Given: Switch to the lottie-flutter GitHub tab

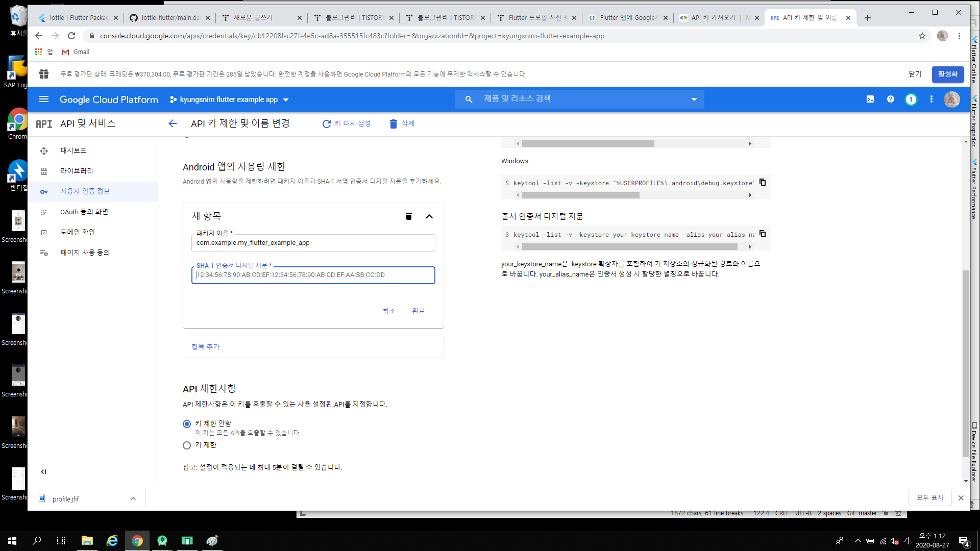Looking at the screenshot, I should click(x=170, y=18).
